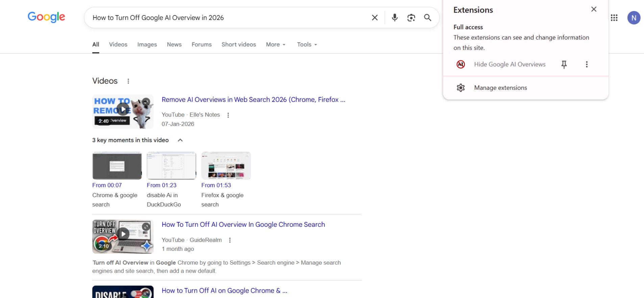This screenshot has width=644, height=298.
Task: Switch to the Images tab
Action: (x=147, y=45)
